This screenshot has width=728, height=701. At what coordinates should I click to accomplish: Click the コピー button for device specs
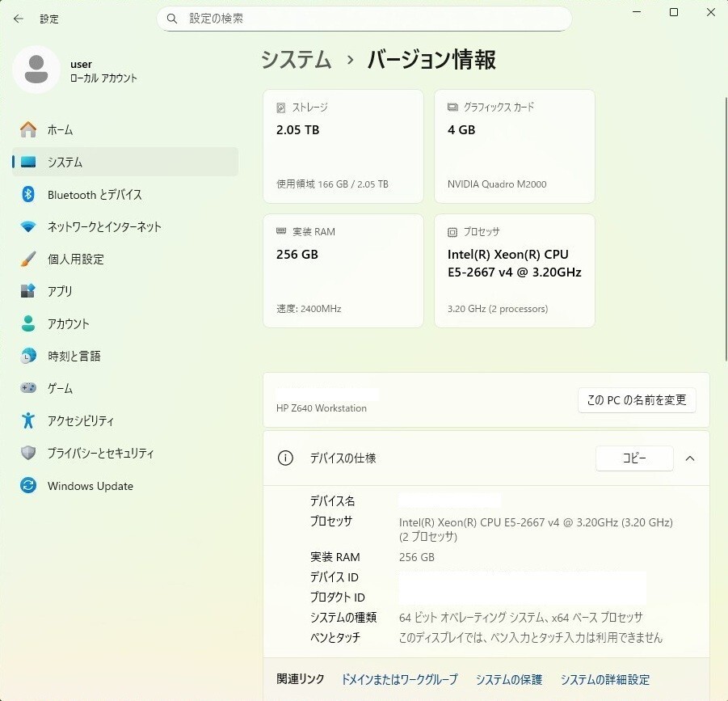[x=634, y=458]
